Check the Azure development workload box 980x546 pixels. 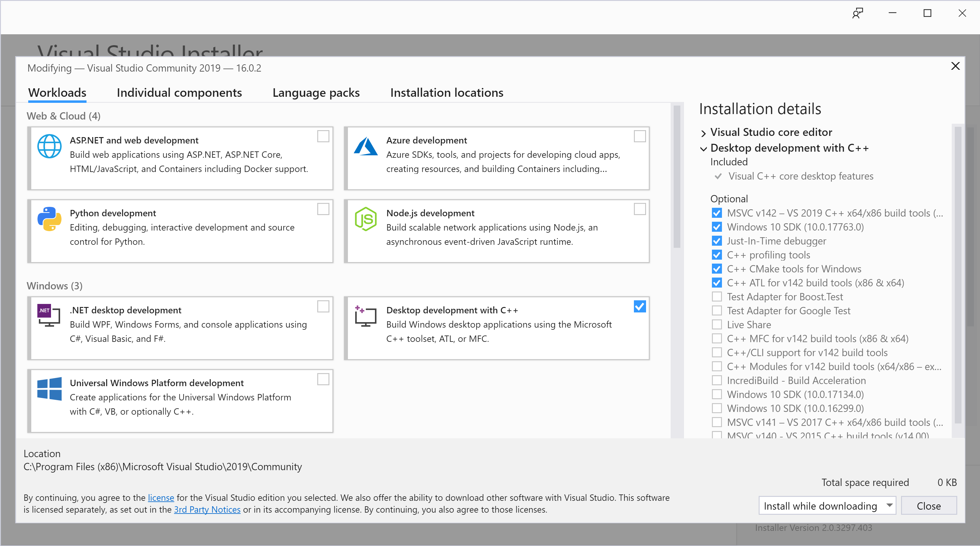(x=640, y=136)
